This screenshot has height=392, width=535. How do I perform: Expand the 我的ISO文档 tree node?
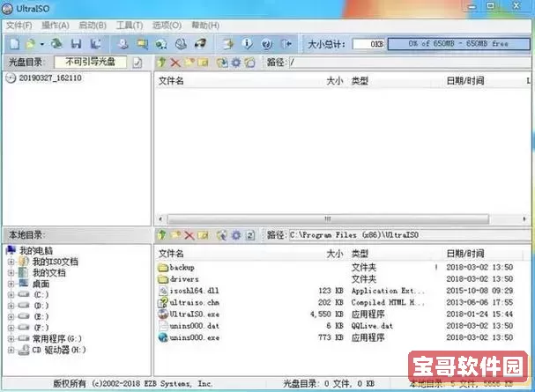(11, 262)
